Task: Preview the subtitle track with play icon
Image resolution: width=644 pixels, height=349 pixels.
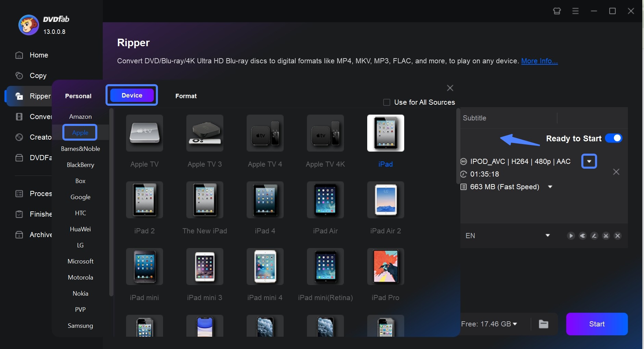Action: click(x=570, y=236)
